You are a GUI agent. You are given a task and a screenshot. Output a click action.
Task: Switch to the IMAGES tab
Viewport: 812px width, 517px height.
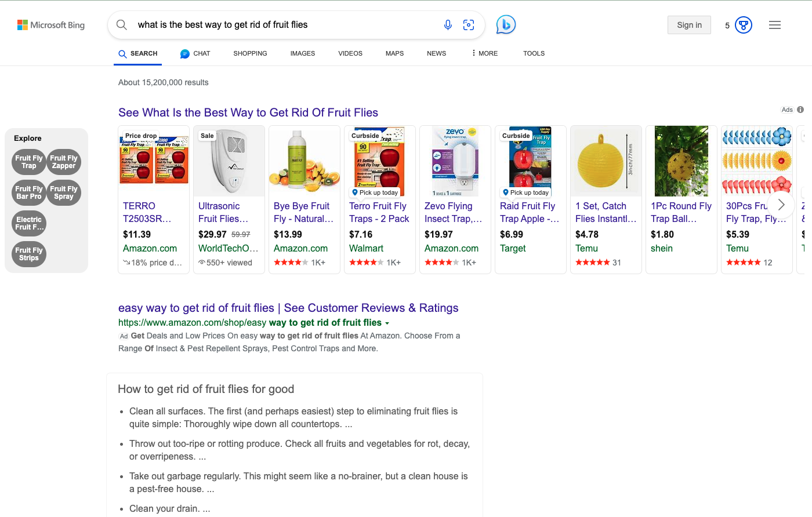click(302, 53)
